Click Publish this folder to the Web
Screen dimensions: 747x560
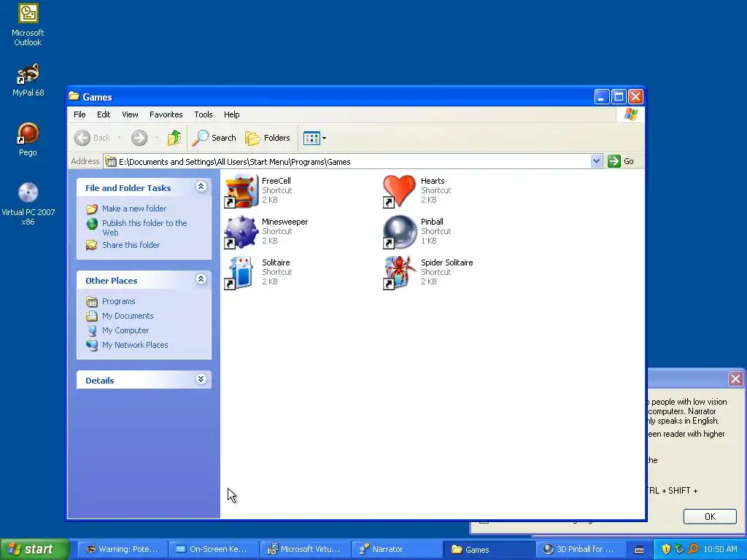[144, 227]
